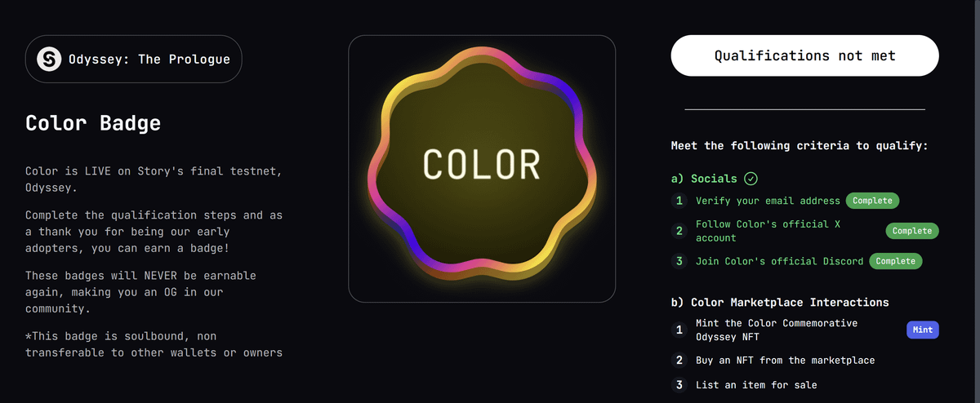This screenshot has width=980, height=403.
Task: Click step 3 badge for List an item
Action: [x=679, y=384]
